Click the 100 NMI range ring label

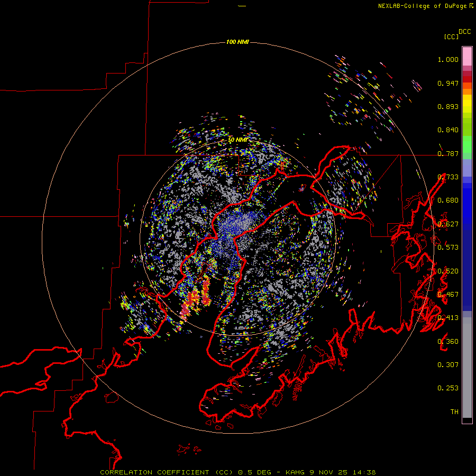pyautogui.click(x=237, y=42)
